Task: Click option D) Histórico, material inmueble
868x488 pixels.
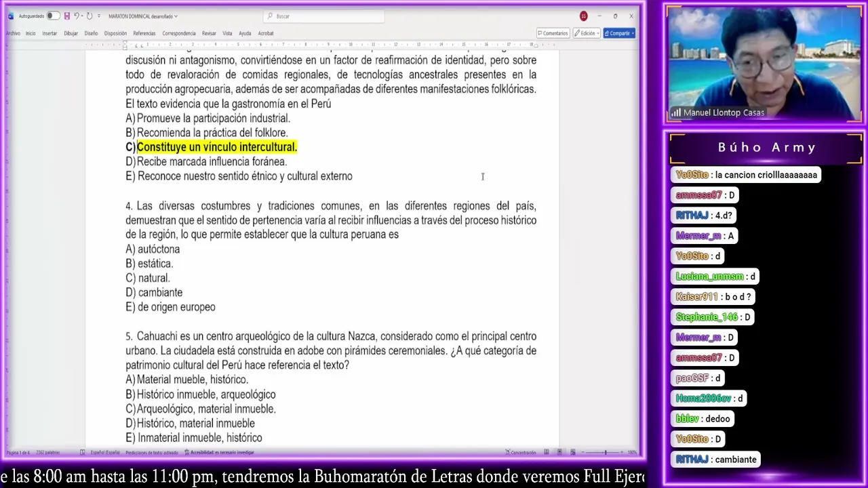Action: [x=190, y=424]
